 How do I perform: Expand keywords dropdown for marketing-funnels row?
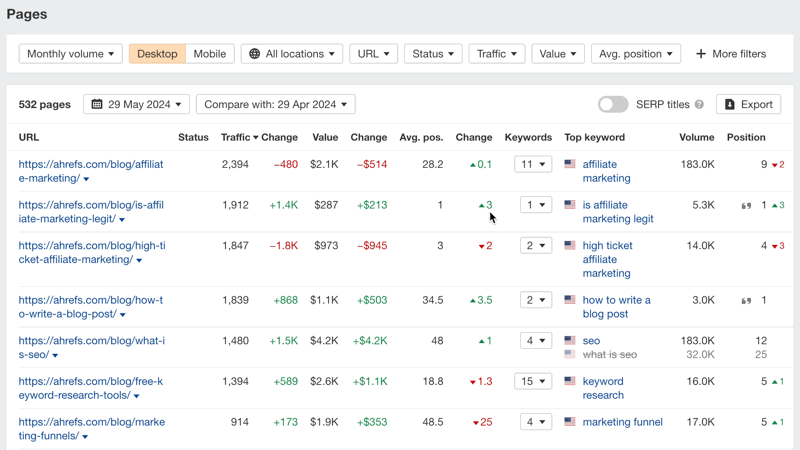pyautogui.click(x=536, y=422)
